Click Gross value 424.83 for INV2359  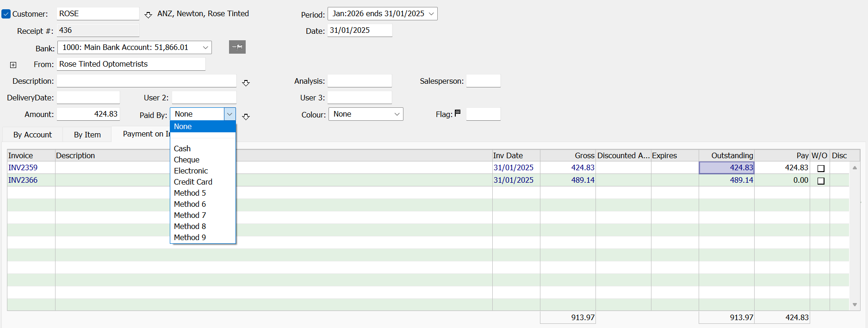tap(568, 167)
